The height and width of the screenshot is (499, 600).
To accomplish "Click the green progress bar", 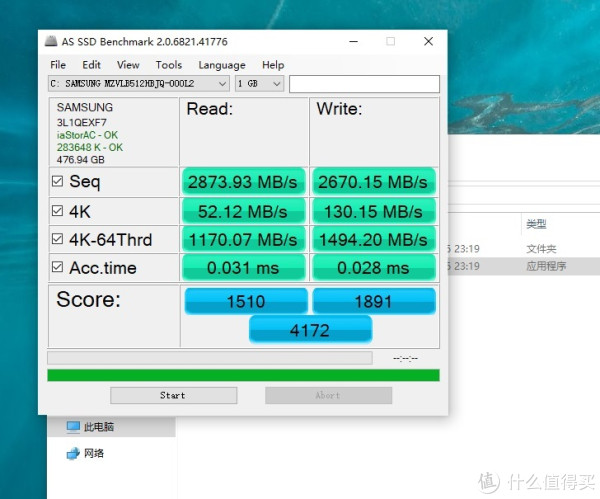I will [243, 375].
